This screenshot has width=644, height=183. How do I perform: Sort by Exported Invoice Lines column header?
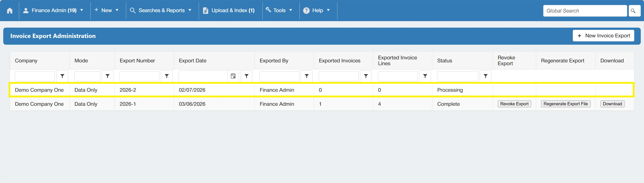397,61
